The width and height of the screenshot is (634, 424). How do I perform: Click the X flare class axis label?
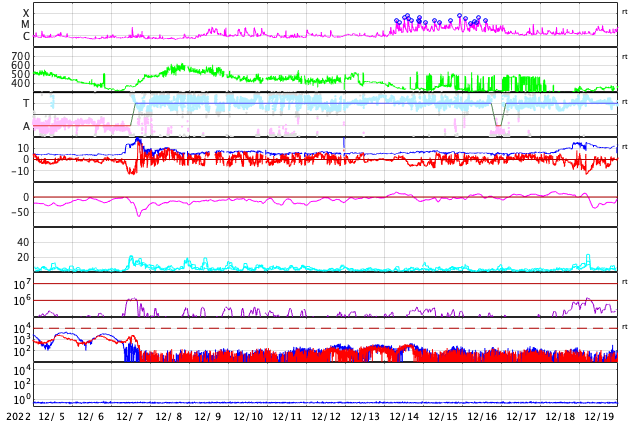point(26,13)
